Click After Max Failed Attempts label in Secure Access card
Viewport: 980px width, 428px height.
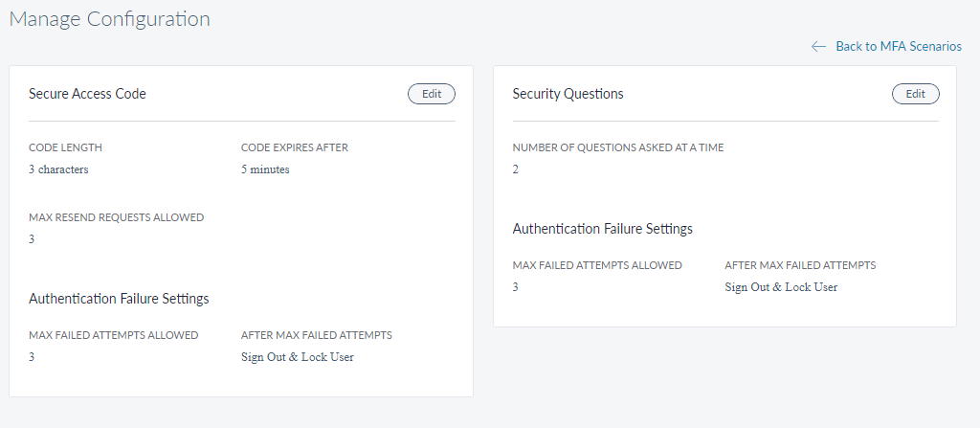[316, 335]
